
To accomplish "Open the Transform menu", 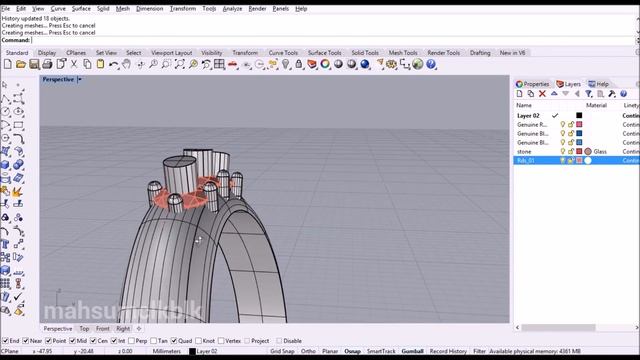I will click(182, 9).
